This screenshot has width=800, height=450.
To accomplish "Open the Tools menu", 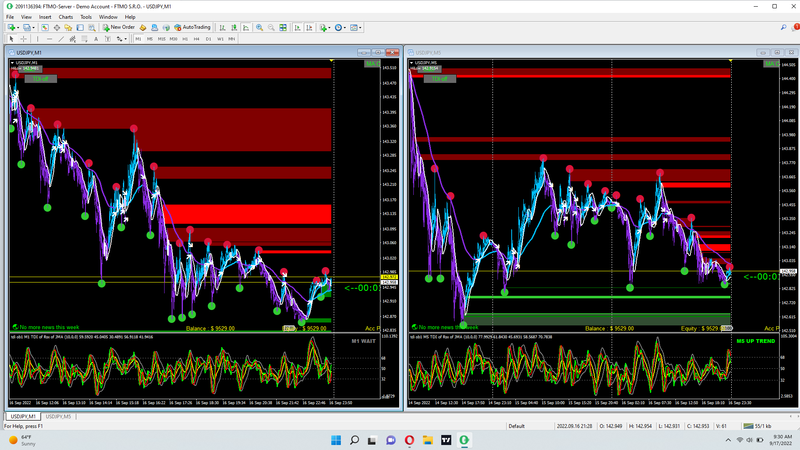I will point(86,17).
